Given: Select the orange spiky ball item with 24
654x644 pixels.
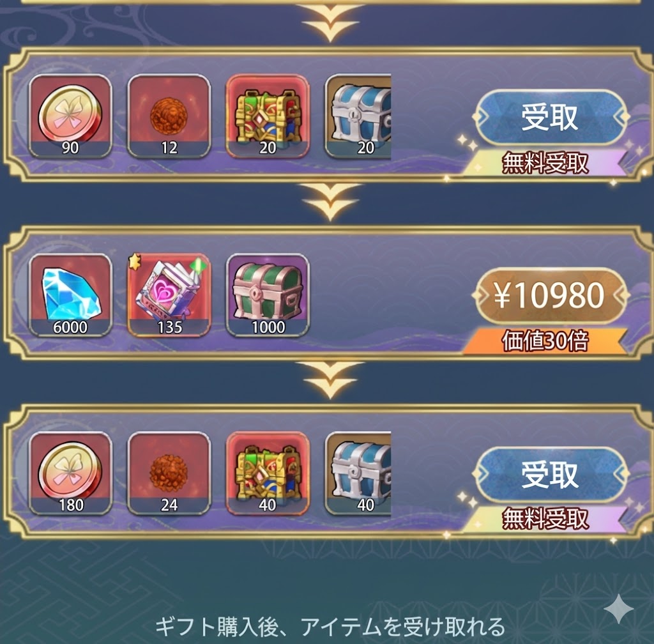Looking at the screenshot, I should point(169,473).
